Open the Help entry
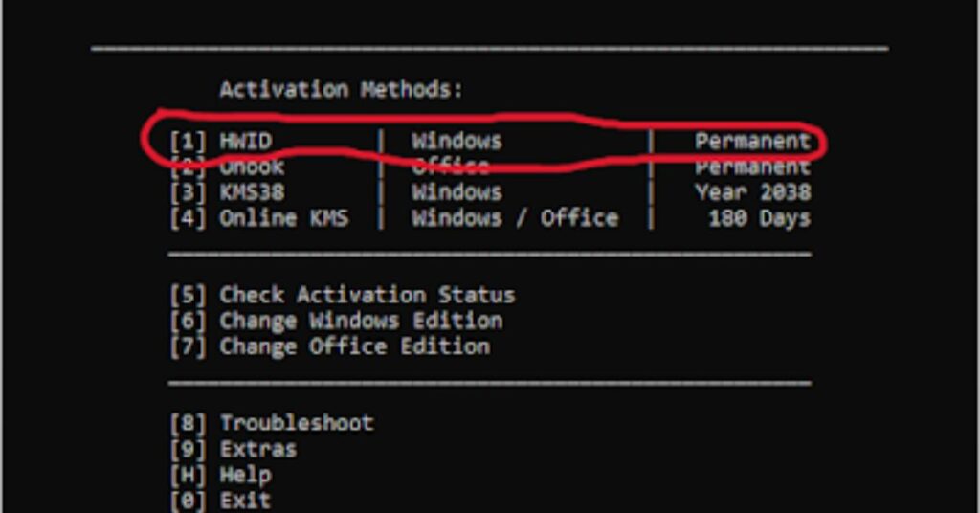 [x=246, y=476]
